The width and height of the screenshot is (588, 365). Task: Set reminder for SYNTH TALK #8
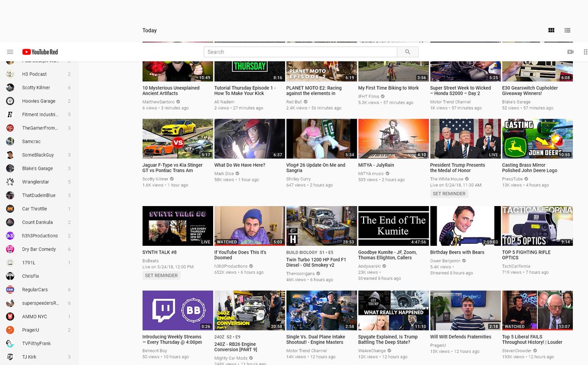coord(161,276)
